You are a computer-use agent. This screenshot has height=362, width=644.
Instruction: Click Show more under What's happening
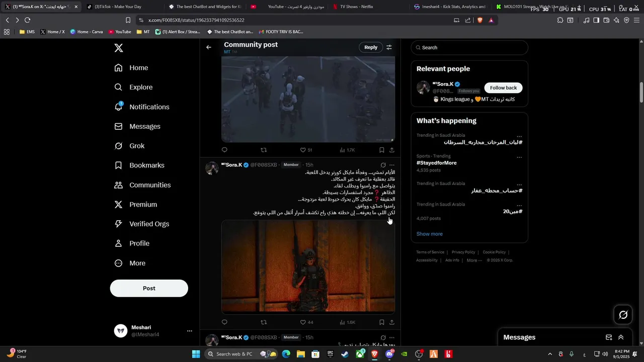tap(430, 234)
